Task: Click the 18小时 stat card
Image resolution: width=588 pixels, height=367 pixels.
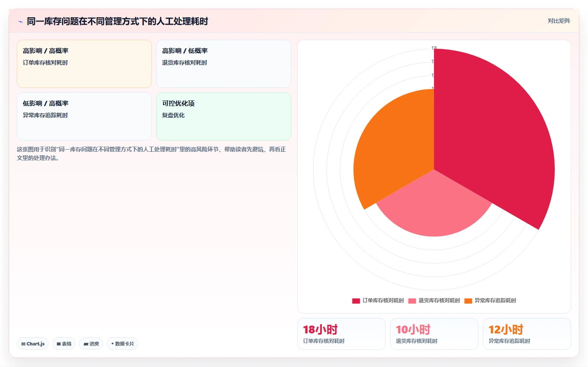Action: pos(341,334)
